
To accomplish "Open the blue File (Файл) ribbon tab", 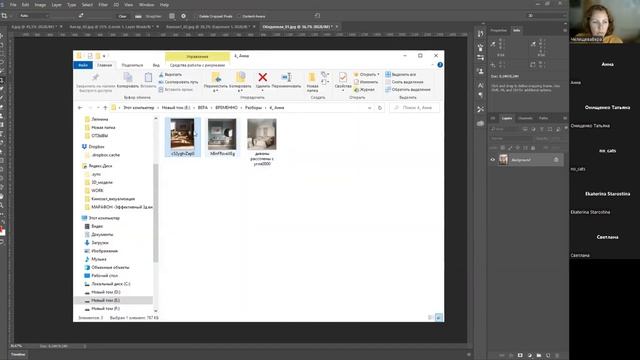I will [83, 65].
